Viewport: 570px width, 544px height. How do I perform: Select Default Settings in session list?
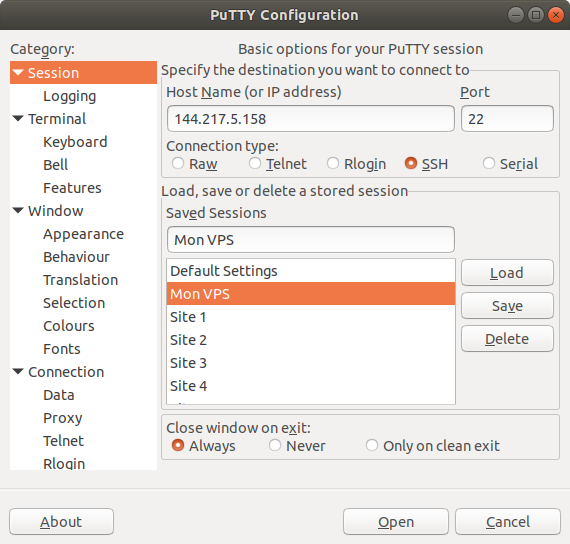[x=311, y=271]
